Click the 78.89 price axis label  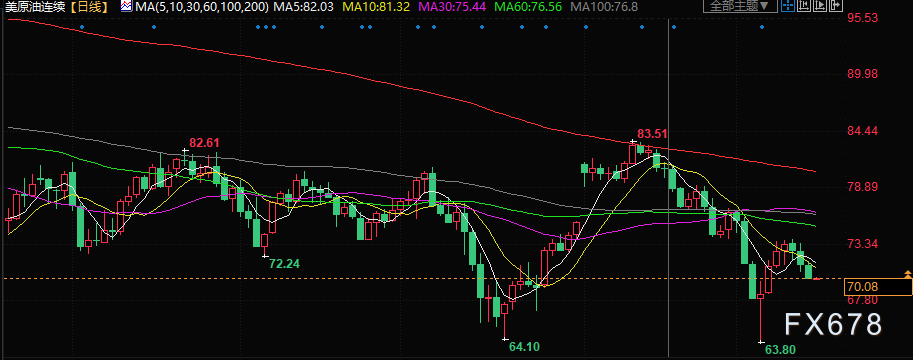coord(862,187)
